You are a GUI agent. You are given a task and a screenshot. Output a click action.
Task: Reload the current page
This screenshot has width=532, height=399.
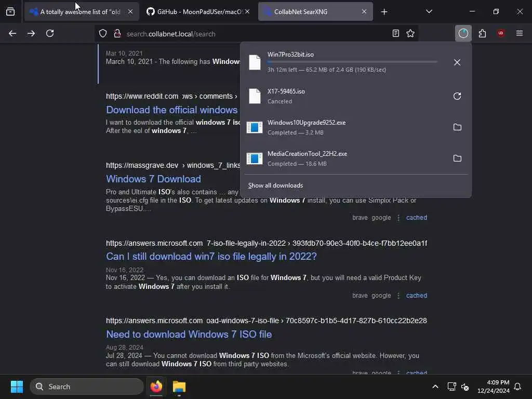50,33
